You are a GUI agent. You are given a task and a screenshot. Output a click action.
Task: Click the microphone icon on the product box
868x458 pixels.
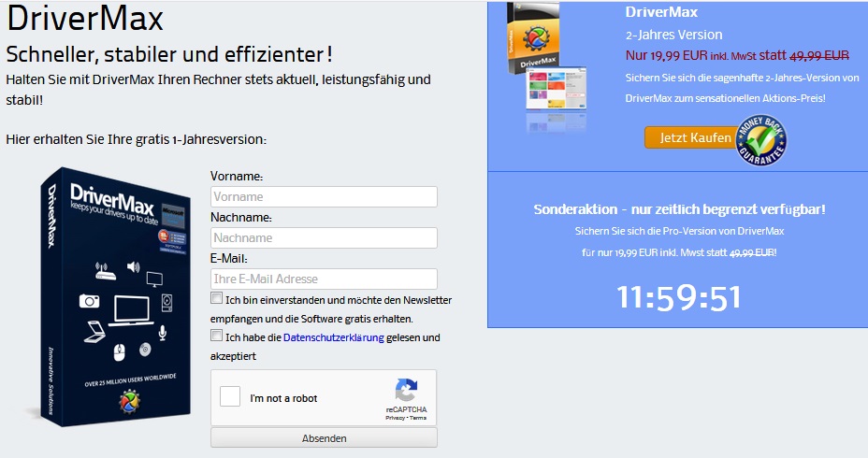(162, 332)
